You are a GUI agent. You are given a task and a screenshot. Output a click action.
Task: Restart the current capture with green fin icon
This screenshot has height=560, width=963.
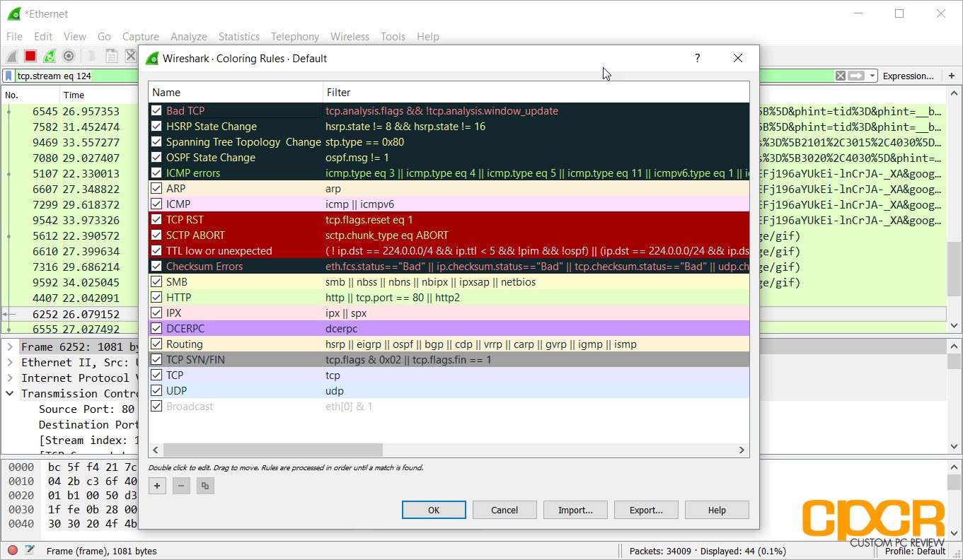click(50, 56)
